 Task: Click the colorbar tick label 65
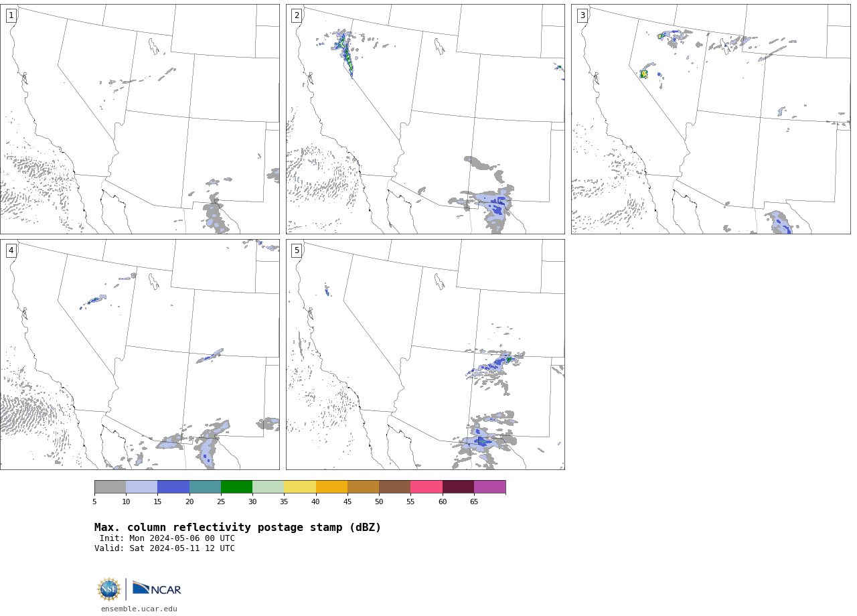(474, 502)
